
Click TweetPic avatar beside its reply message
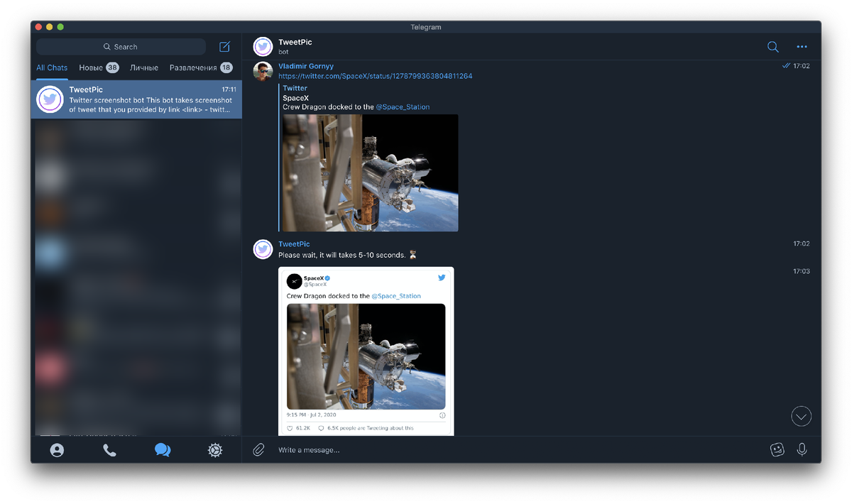tap(263, 249)
